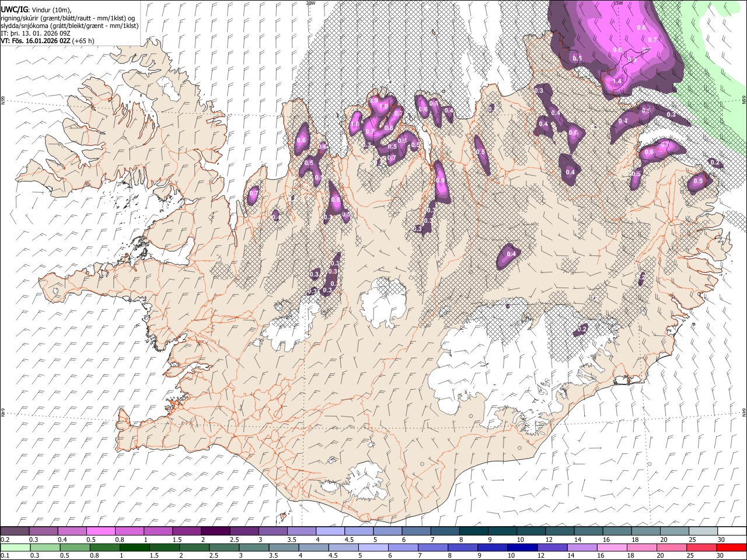Click the palest green 0.1 rain legend swatch
This screenshot has height=560, width=747.
[15, 547]
